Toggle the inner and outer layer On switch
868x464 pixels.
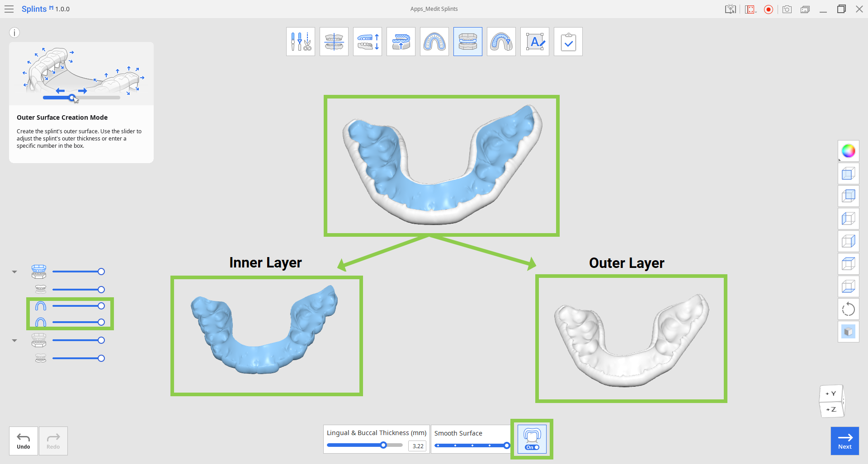(532, 439)
